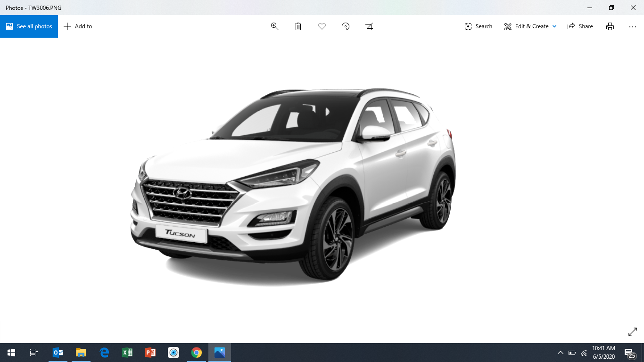Launch Outlook from the taskbar
The width and height of the screenshot is (644, 362).
[x=58, y=353]
